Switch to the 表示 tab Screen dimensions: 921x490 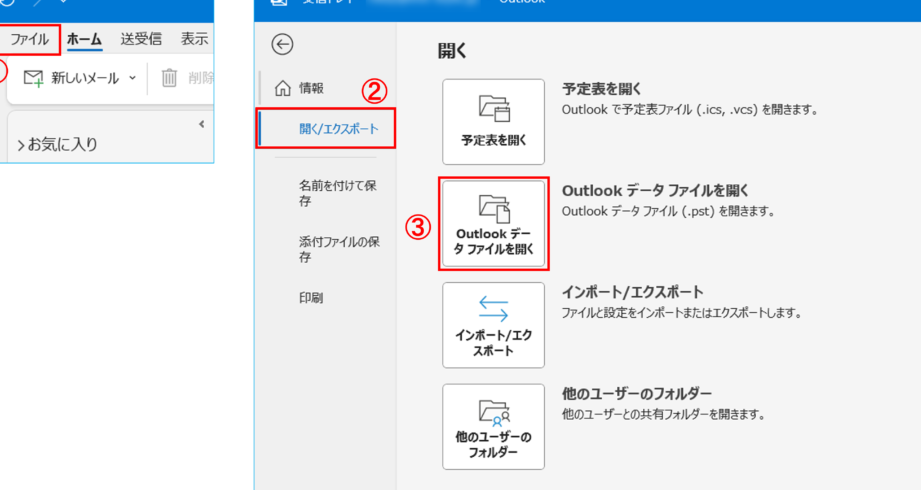tap(194, 39)
